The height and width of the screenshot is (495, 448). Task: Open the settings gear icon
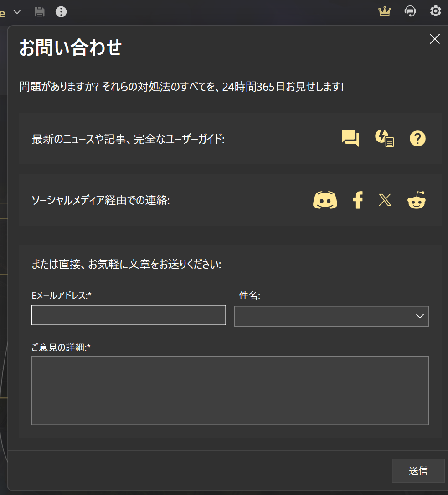point(435,11)
